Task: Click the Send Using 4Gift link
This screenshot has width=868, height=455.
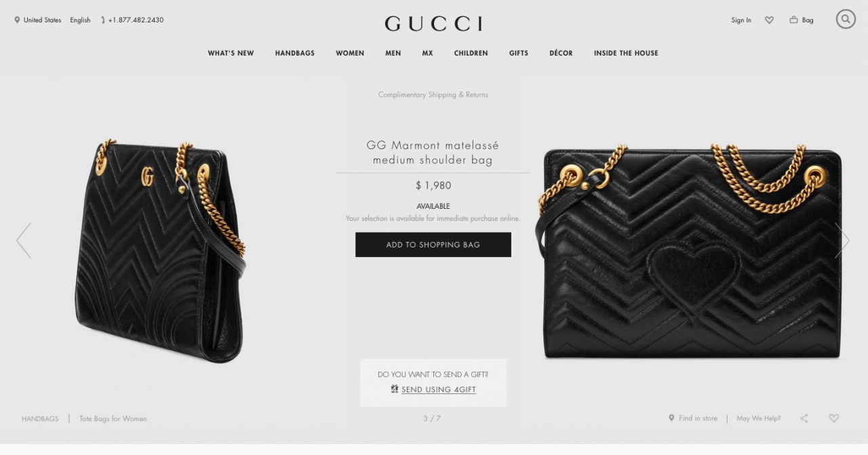Action: [x=439, y=390]
